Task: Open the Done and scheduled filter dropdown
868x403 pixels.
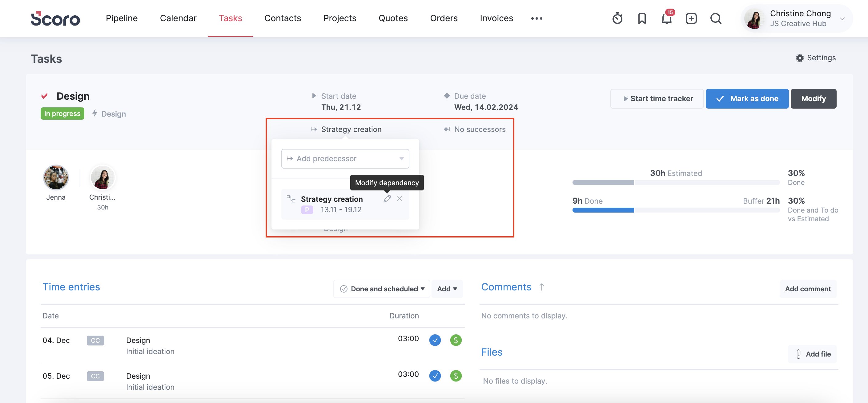Action: [x=381, y=289]
